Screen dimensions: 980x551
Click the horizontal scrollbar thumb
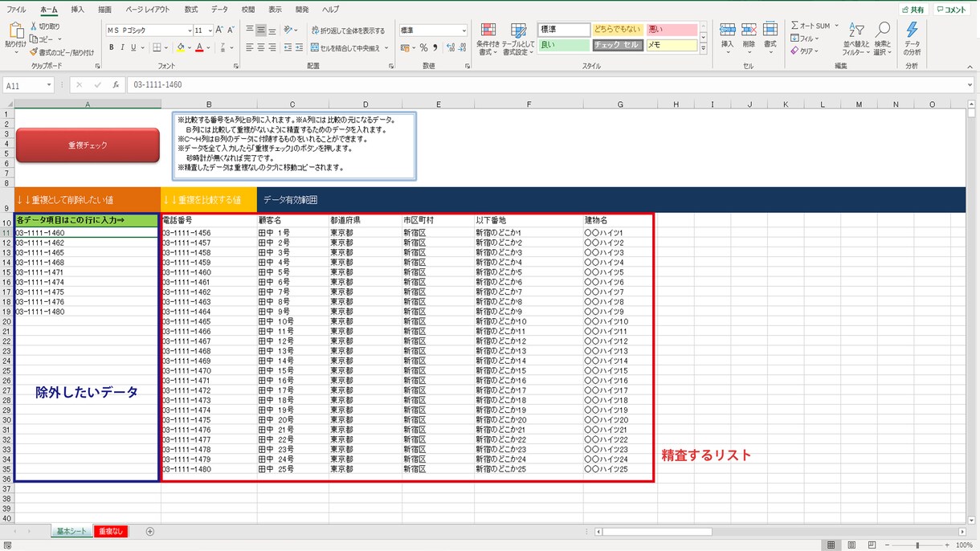[x=658, y=532]
